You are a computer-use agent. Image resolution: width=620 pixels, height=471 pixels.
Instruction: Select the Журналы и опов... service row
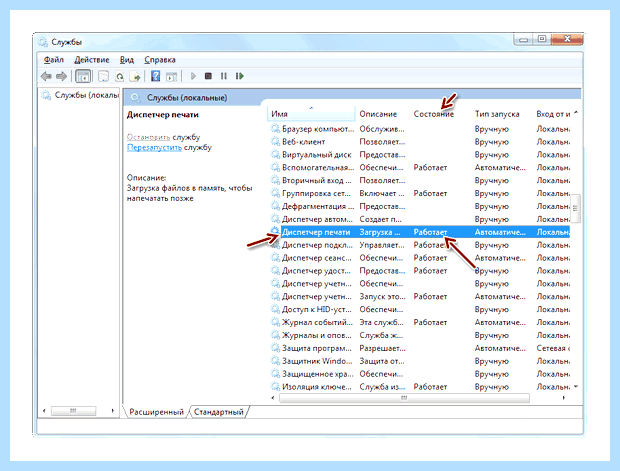coord(420,335)
